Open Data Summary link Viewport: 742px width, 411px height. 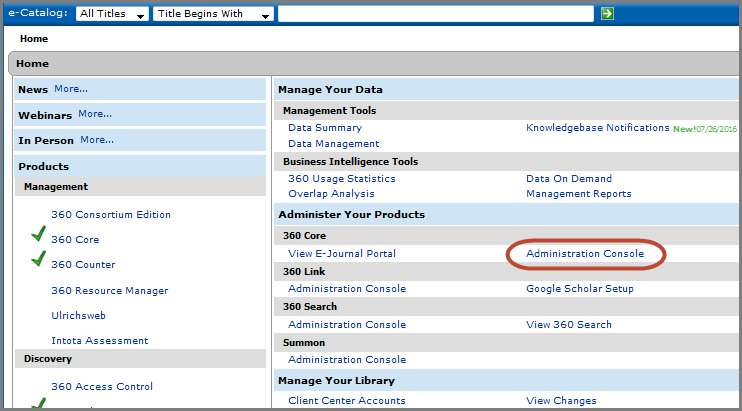point(325,128)
